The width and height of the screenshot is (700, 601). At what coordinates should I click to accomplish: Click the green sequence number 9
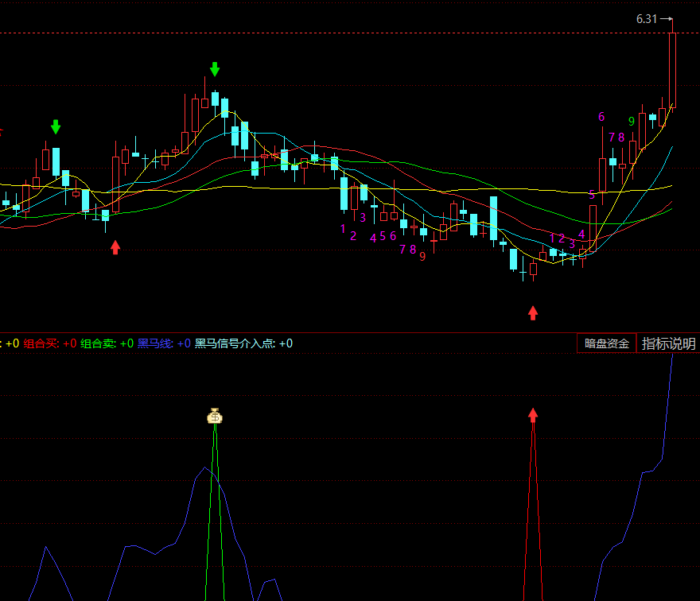(632, 122)
